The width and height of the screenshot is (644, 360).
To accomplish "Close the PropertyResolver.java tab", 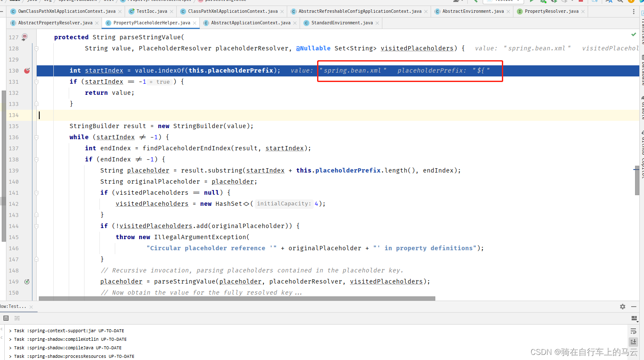I will (x=583, y=12).
